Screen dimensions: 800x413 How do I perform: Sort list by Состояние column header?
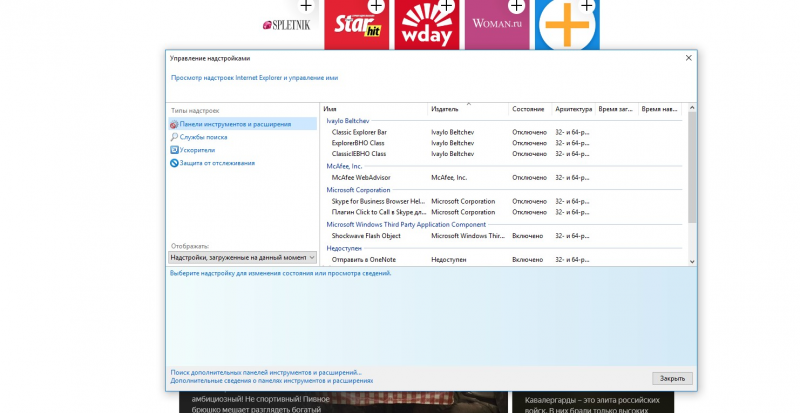[x=530, y=109]
